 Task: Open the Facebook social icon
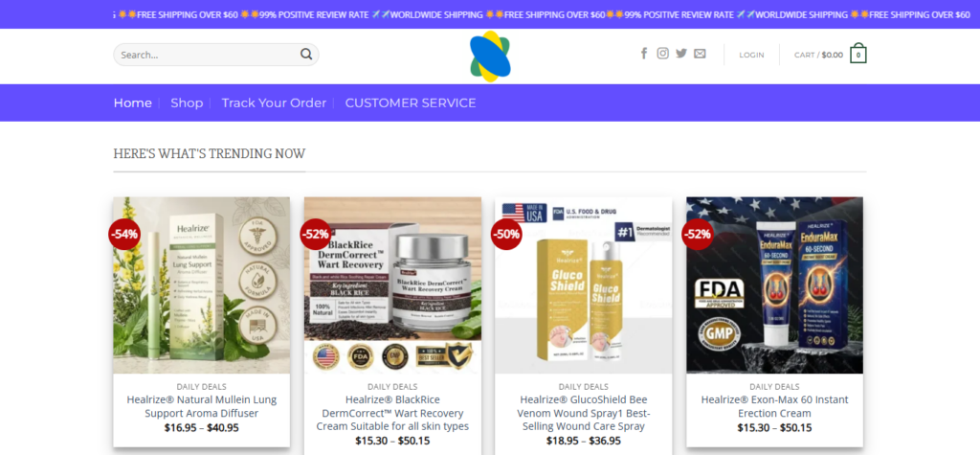click(x=644, y=54)
